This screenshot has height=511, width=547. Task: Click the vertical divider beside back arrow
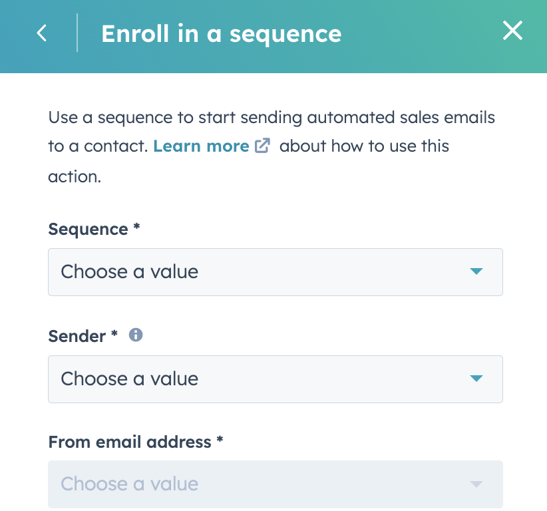77,33
